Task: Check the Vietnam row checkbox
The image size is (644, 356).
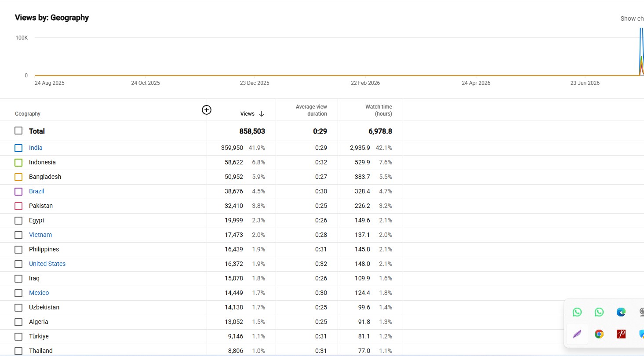Action: [x=18, y=235]
